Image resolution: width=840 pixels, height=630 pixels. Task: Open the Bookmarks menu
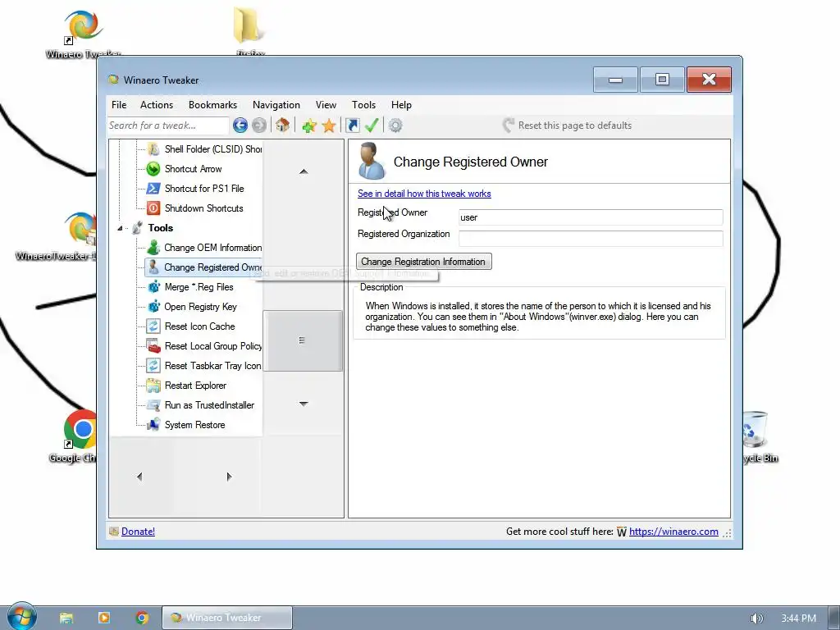click(212, 105)
